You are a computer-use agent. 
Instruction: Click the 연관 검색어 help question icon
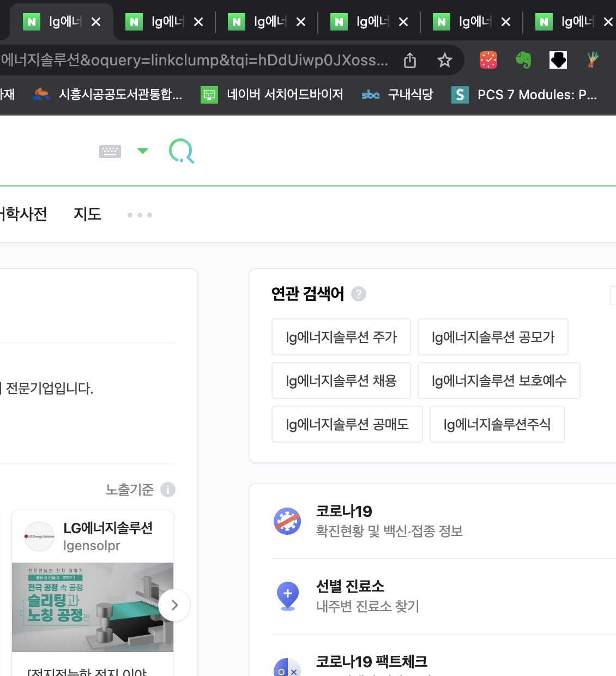coord(359,294)
